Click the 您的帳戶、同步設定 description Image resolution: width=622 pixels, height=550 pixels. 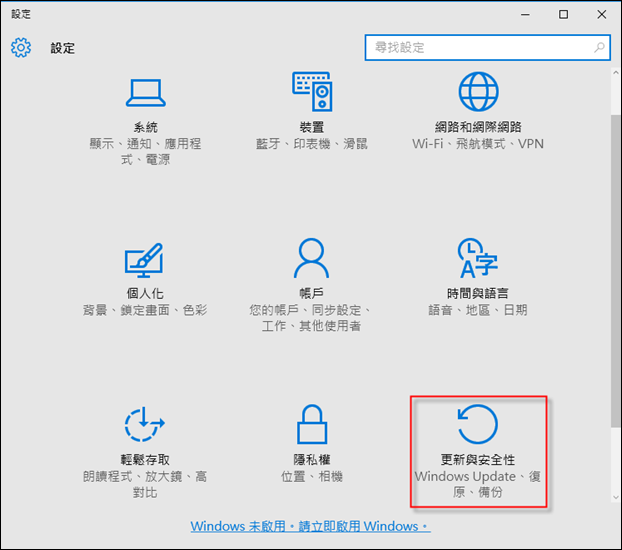[311, 318]
